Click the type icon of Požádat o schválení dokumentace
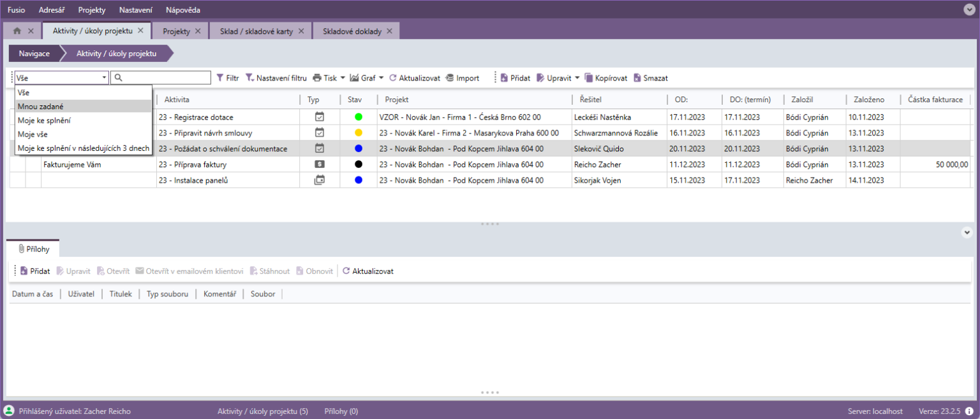 click(320, 148)
